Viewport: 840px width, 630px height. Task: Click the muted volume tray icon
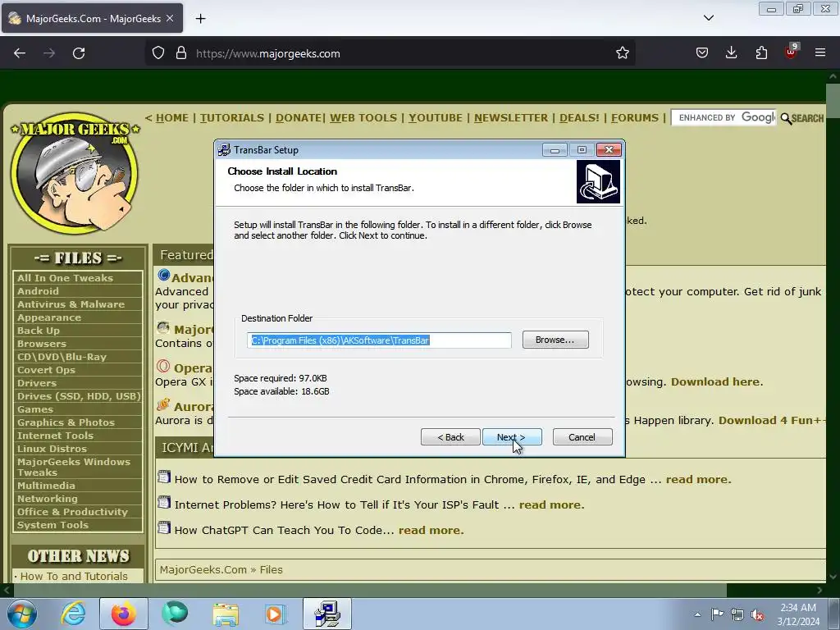coord(757,615)
